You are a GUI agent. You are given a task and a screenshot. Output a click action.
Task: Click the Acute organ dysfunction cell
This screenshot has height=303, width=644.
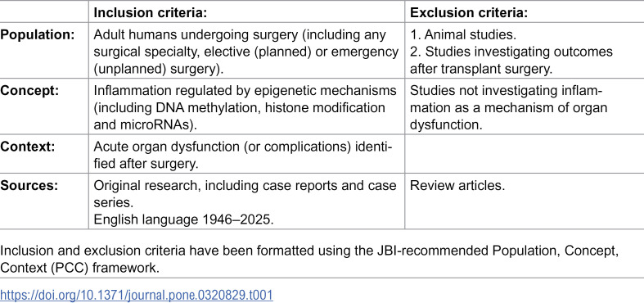(x=246, y=155)
